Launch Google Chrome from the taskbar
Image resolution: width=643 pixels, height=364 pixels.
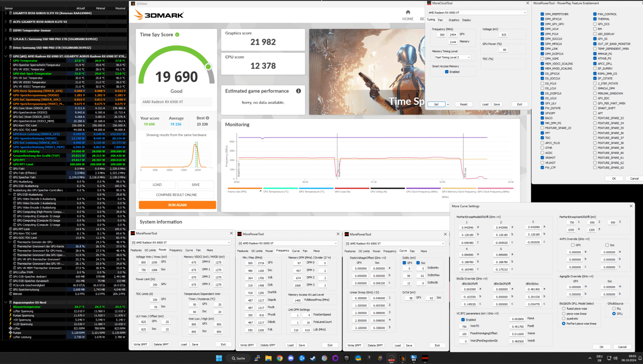pyautogui.click(x=280, y=358)
